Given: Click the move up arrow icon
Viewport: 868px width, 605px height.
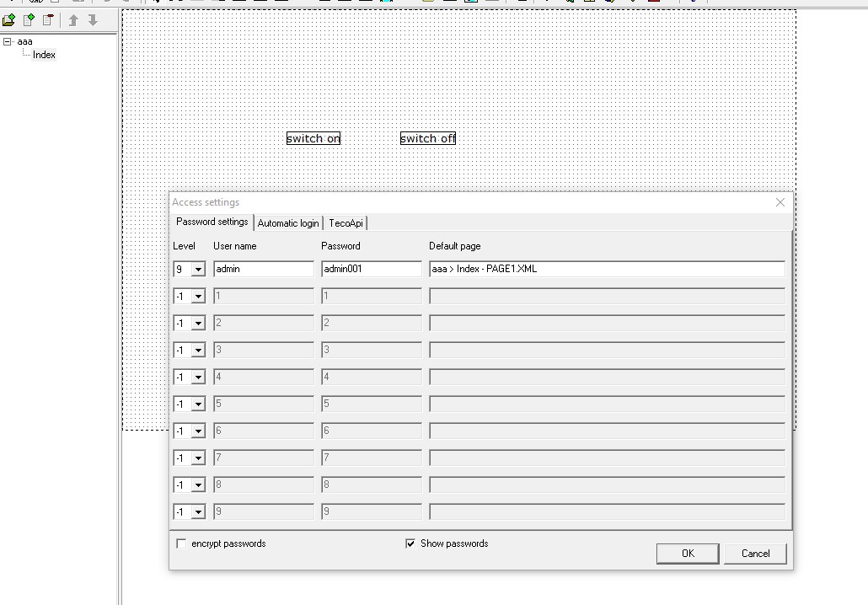Looking at the screenshot, I should (73, 20).
